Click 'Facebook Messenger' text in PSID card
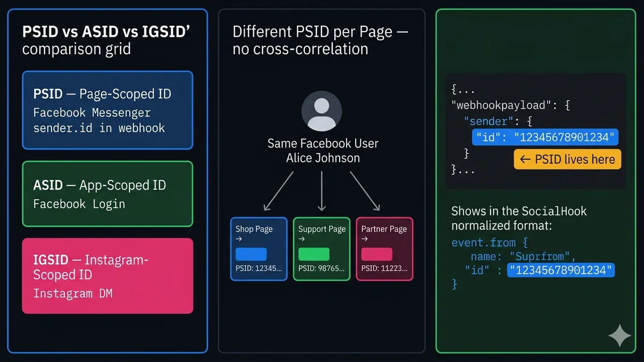 [92, 113]
